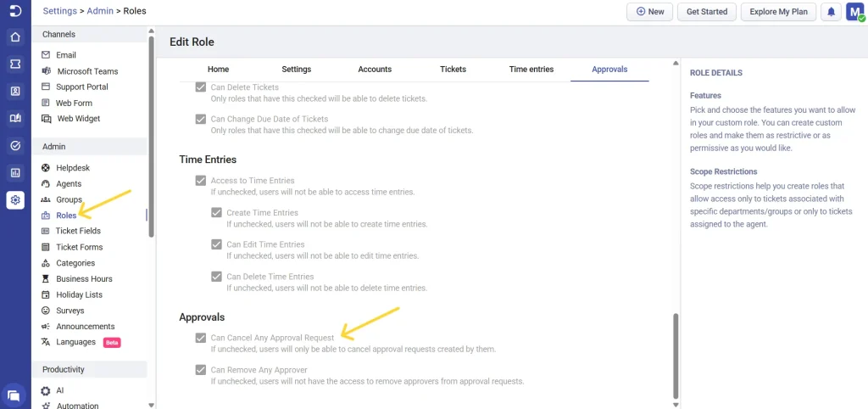The image size is (868, 409).
Task: Open Business Hours in sidebar
Action: [x=84, y=278]
